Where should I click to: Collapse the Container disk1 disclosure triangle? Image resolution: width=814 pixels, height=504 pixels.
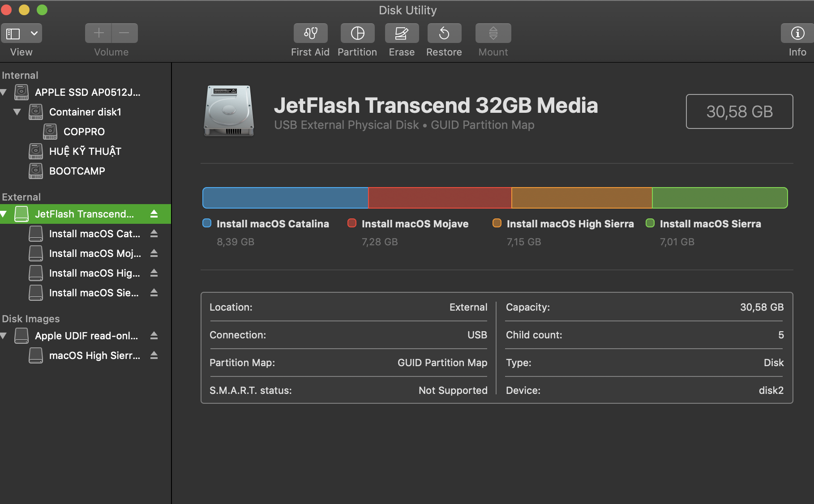pyautogui.click(x=17, y=112)
